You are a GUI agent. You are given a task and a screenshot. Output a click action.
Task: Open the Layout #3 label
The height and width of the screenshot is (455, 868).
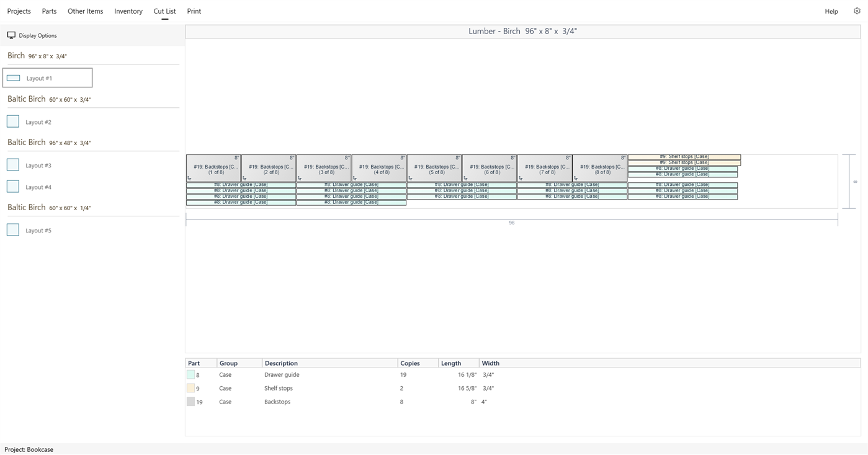point(38,166)
